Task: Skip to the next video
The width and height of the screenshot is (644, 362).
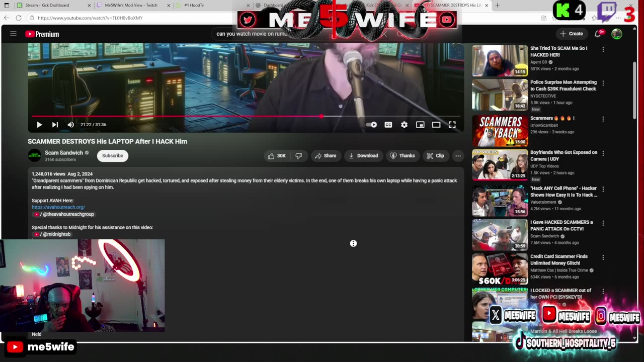Action: click(x=55, y=125)
